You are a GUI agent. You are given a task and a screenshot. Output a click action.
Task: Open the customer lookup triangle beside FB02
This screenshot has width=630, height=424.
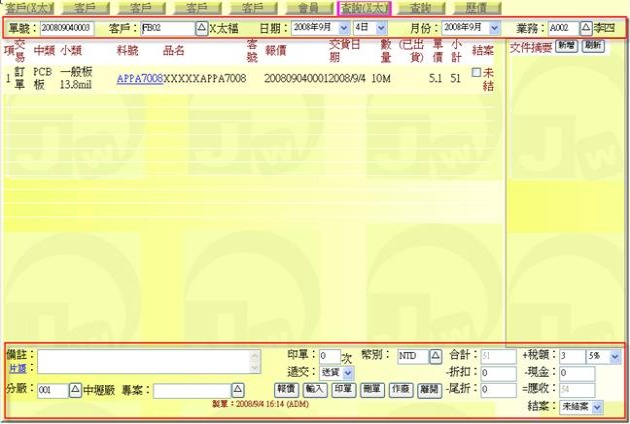pos(201,28)
